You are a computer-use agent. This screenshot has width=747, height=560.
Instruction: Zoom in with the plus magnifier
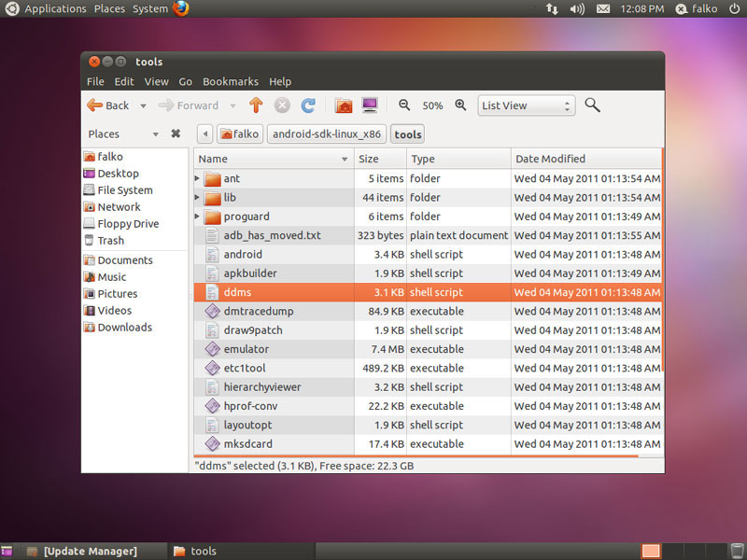460,105
